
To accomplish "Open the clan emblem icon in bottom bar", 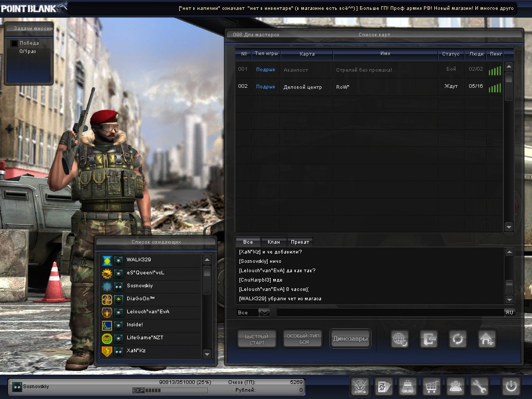I will coord(360,387).
